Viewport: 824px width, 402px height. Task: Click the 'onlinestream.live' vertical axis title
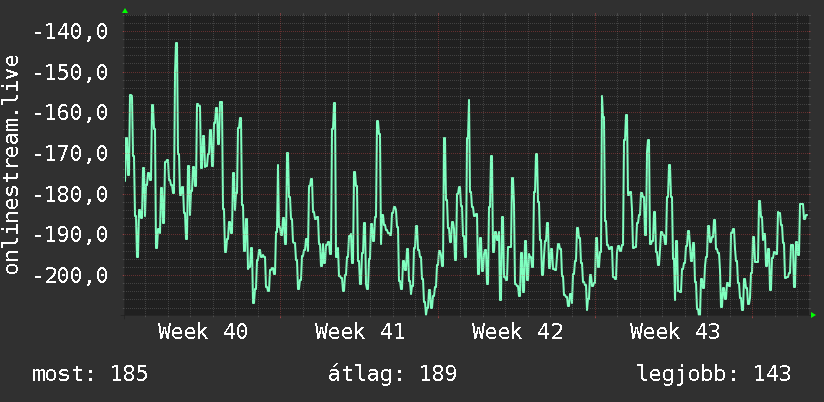(11, 164)
